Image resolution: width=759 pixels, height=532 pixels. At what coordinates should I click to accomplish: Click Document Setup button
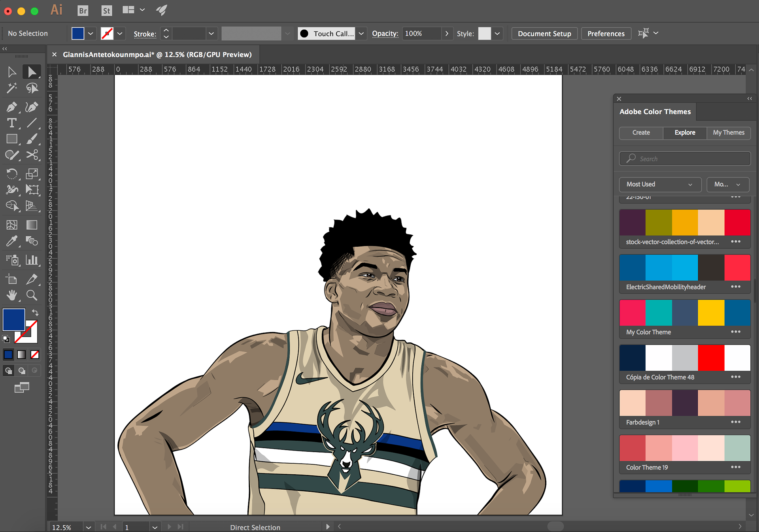544,34
